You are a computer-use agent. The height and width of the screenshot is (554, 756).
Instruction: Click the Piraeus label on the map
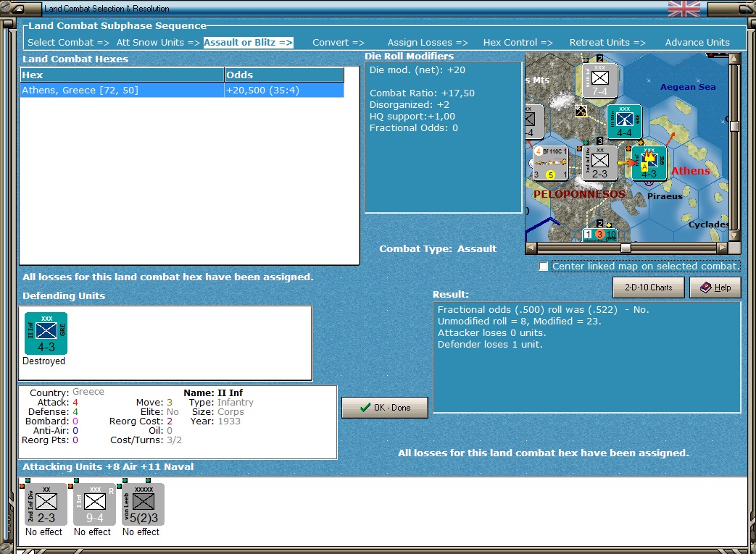pyautogui.click(x=665, y=196)
